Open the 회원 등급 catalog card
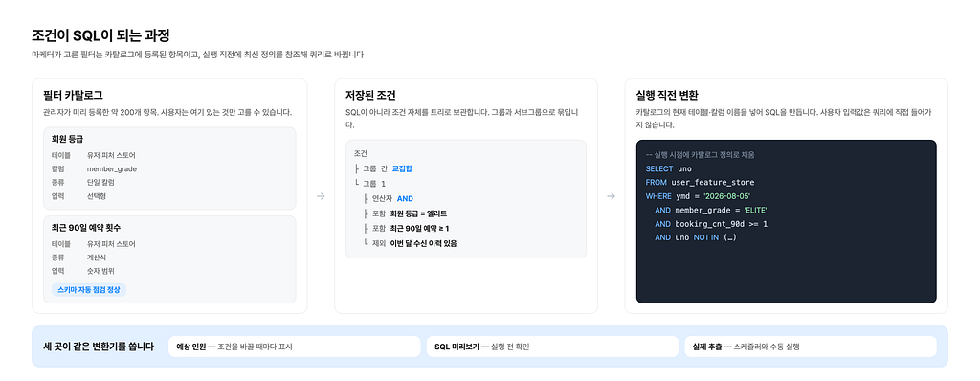Viewport: 980px width, 381px height. pyautogui.click(x=169, y=168)
